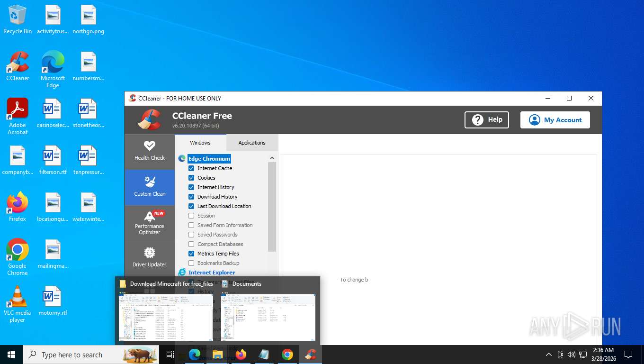Select the Edge Chromium heading
644x364 pixels.
point(209,159)
